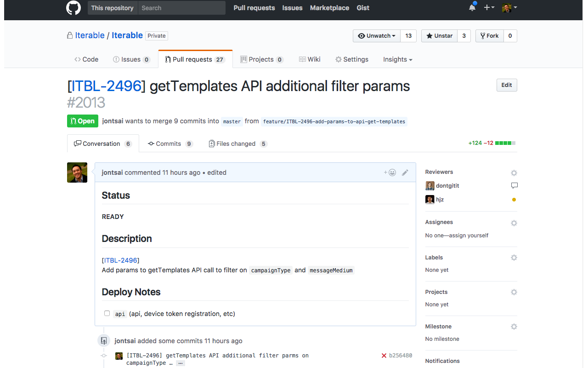Select the Pull requests 27 tab
Viewport: 588px width, 368px height.
tap(195, 59)
